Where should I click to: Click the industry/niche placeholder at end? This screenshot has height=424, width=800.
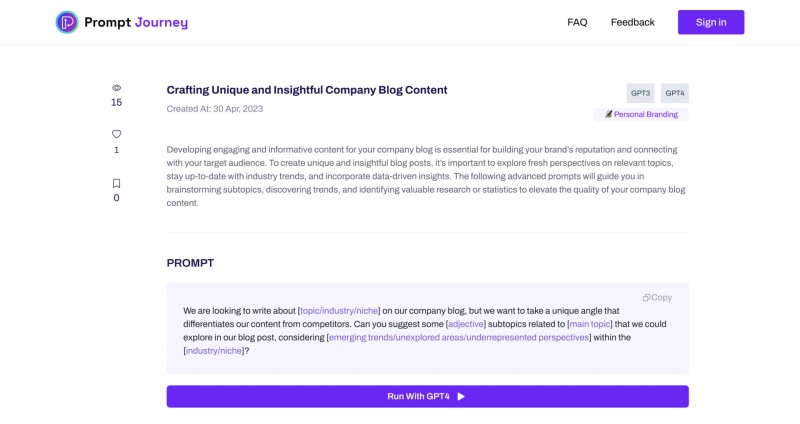(x=214, y=351)
